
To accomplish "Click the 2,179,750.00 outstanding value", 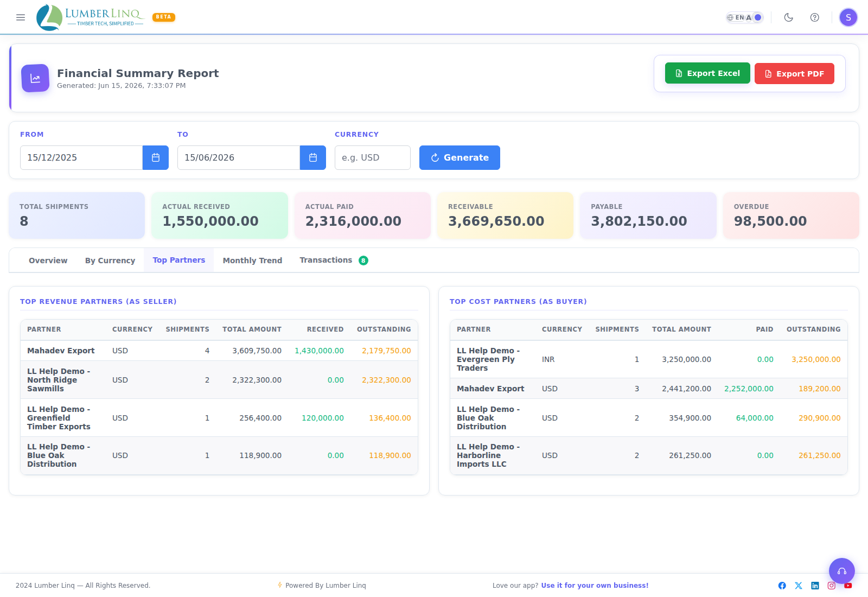I will (386, 351).
